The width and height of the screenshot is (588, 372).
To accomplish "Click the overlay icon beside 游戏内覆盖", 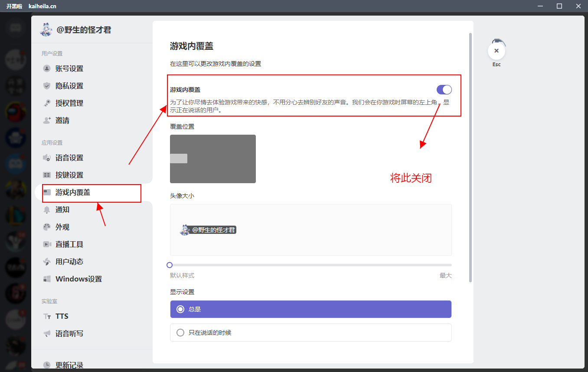I will [47, 192].
